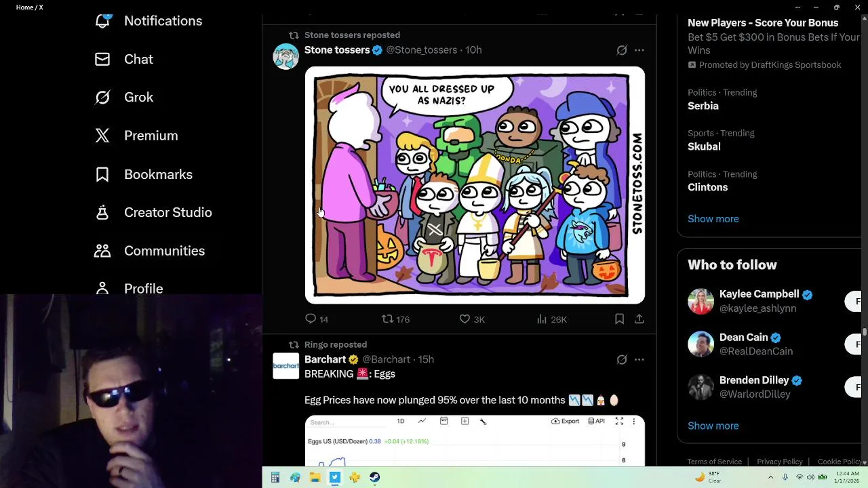Open more options on Barchart post
868x488 pixels.
tap(639, 360)
